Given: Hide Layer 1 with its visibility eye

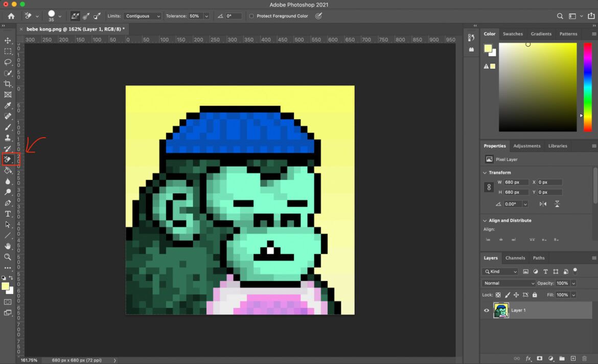Looking at the screenshot, I should (487, 310).
